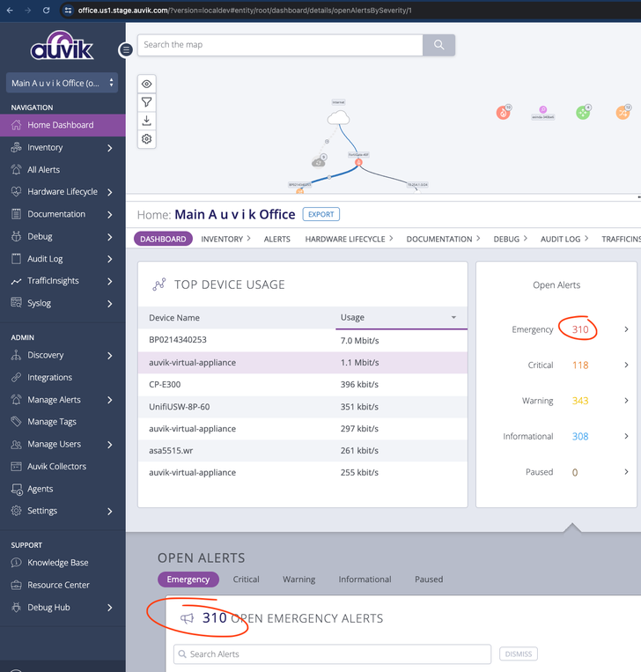Open the Main Auvik Office site selector
This screenshot has width=641, height=672.
click(x=63, y=83)
